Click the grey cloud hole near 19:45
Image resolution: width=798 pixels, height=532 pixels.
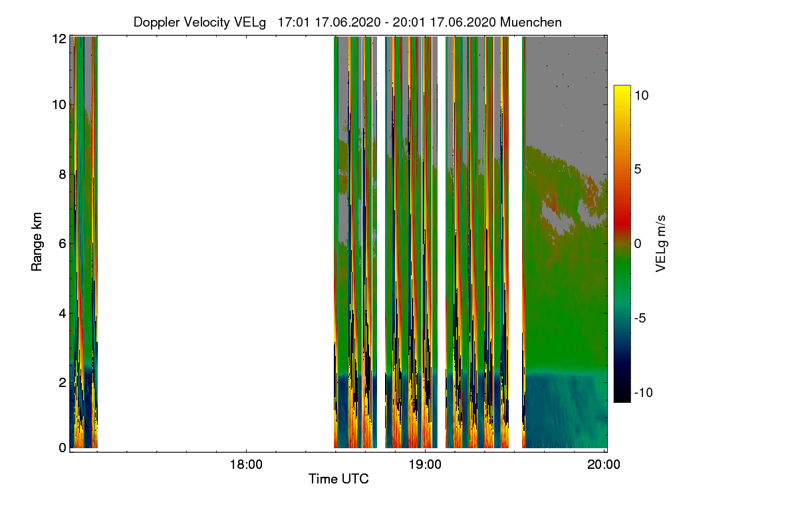[x=559, y=218]
